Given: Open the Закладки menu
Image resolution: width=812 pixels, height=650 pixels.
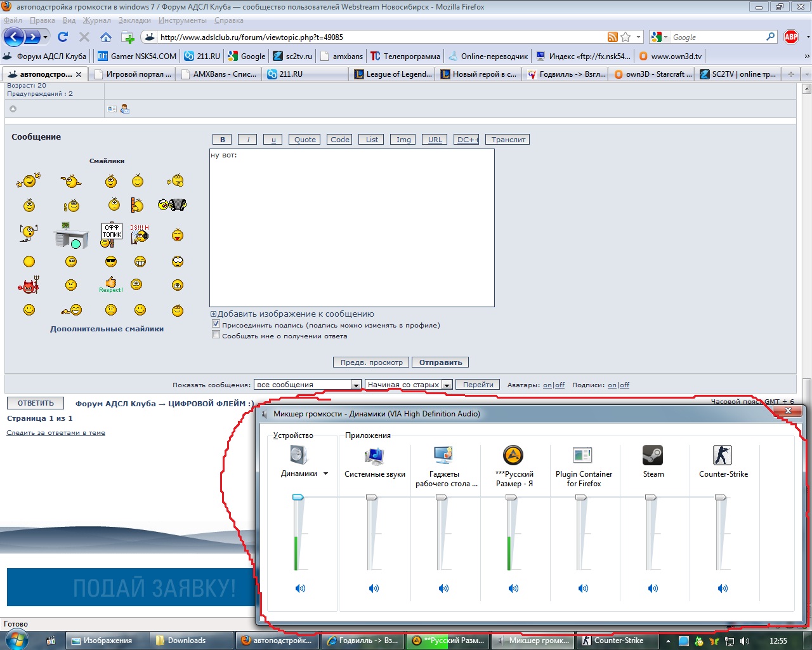Looking at the screenshot, I should 134,20.
